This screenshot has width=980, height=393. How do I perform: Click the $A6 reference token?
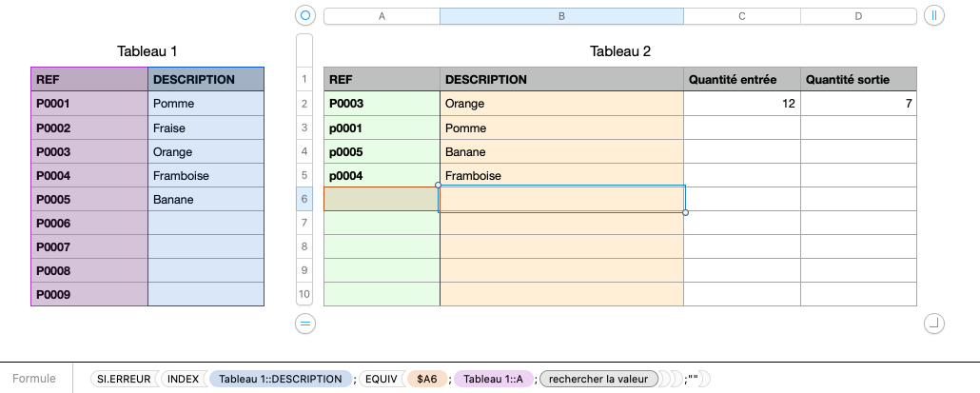pos(426,379)
